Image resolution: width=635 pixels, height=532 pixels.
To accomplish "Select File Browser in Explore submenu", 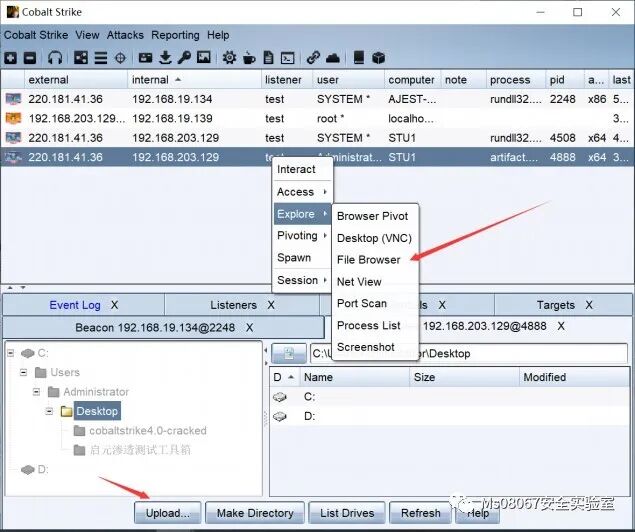I will tap(375, 260).
